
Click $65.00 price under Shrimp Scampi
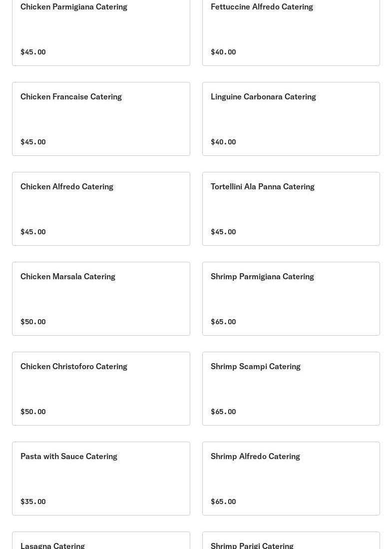pos(223,412)
